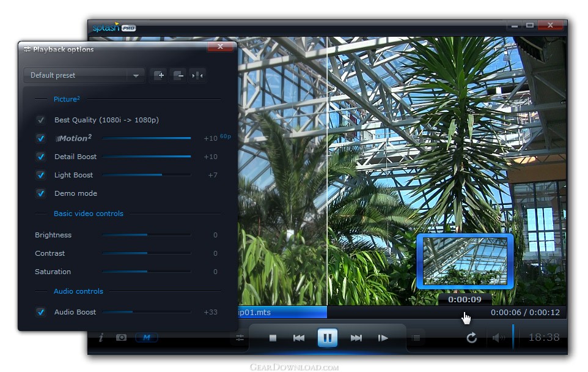The height and width of the screenshot is (372, 588).
Task: Click the 18:38 clock readout
Action: (x=544, y=338)
